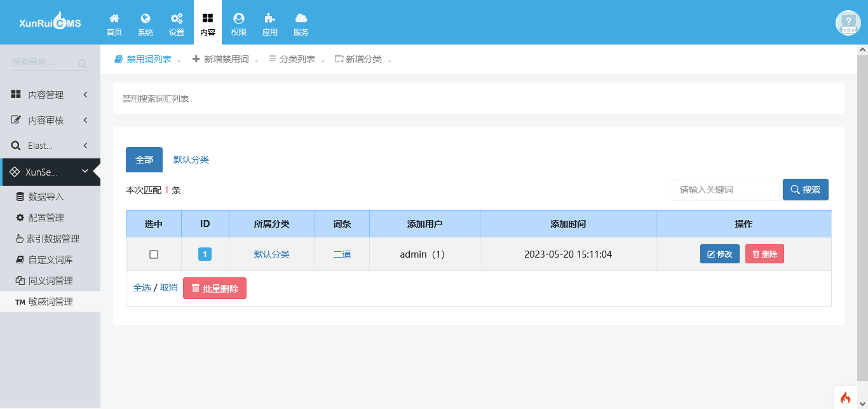The image size is (868, 409).
Task: Open the 服务 cloud icon
Action: 301,24
